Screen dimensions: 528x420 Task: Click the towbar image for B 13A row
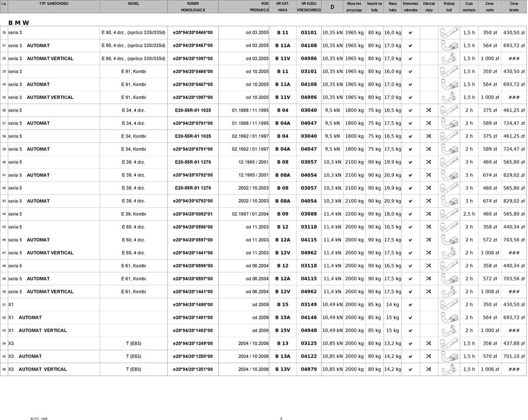tap(449, 356)
